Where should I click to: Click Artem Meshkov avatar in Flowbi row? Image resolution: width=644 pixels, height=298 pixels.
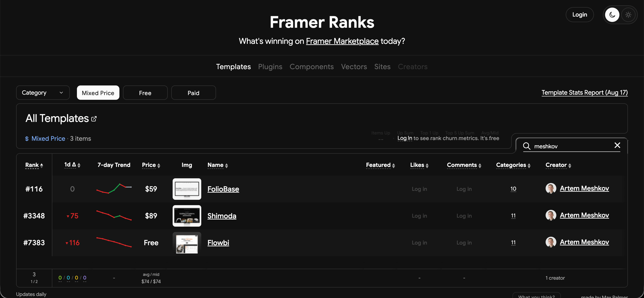[551, 242]
